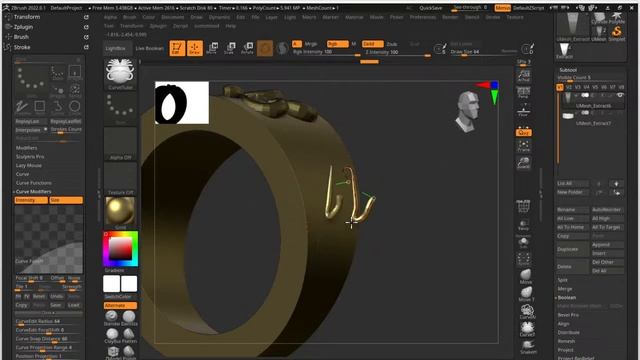640x360 pixels.
Task: Toggle the Rgb channel button
Action: [x=338, y=44]
